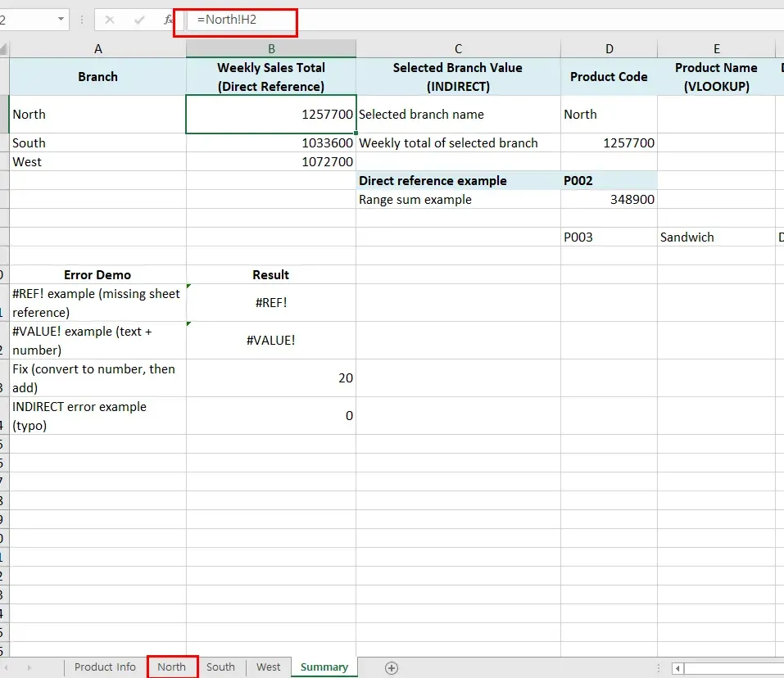Click the formula bar showing =North!H2
Screen dimensions: 784x678
click(238, 22)
